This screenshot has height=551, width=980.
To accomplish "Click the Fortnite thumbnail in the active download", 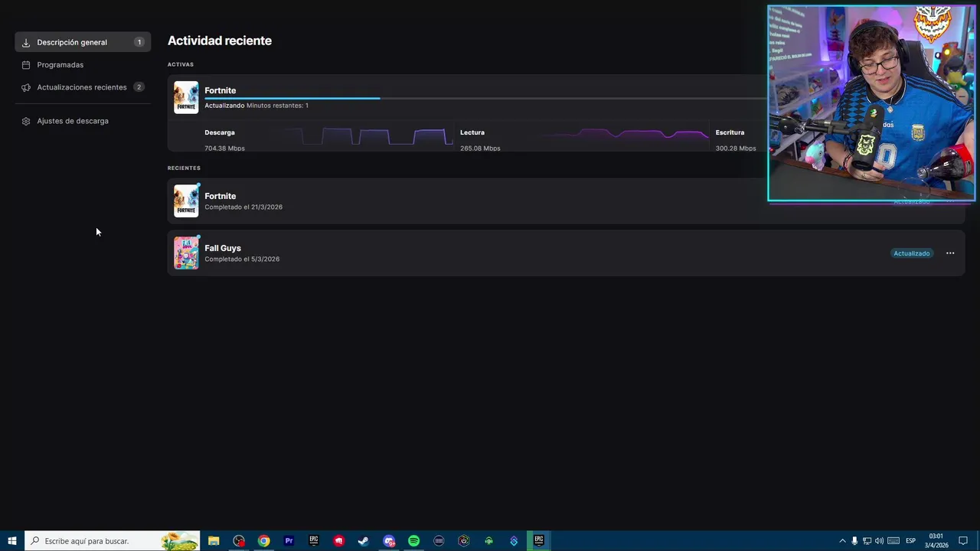I will [x=186, y=97].
